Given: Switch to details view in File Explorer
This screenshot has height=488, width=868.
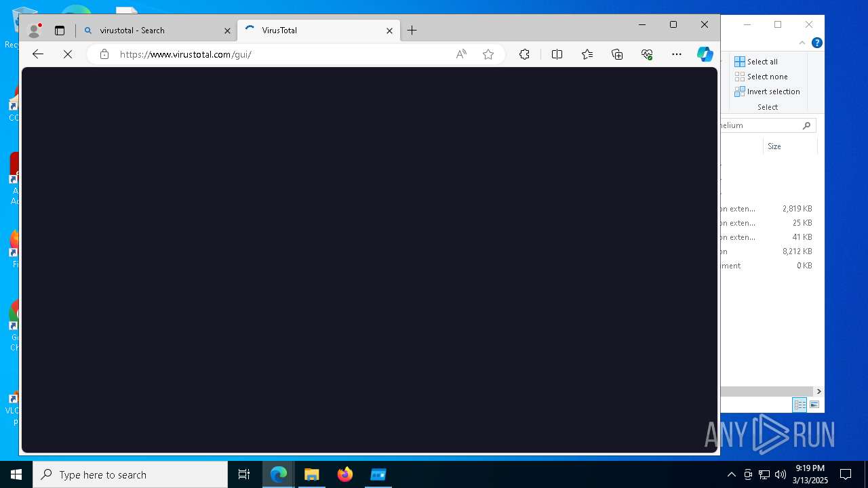Looking at the screenshot, I should click(x=800, y=405).
